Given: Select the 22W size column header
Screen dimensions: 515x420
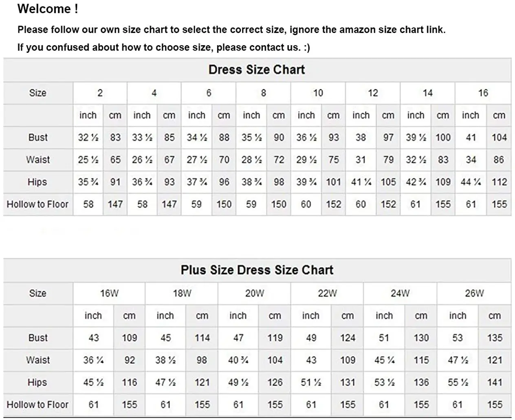Looking at the screenshot, I should click(327, 293).
